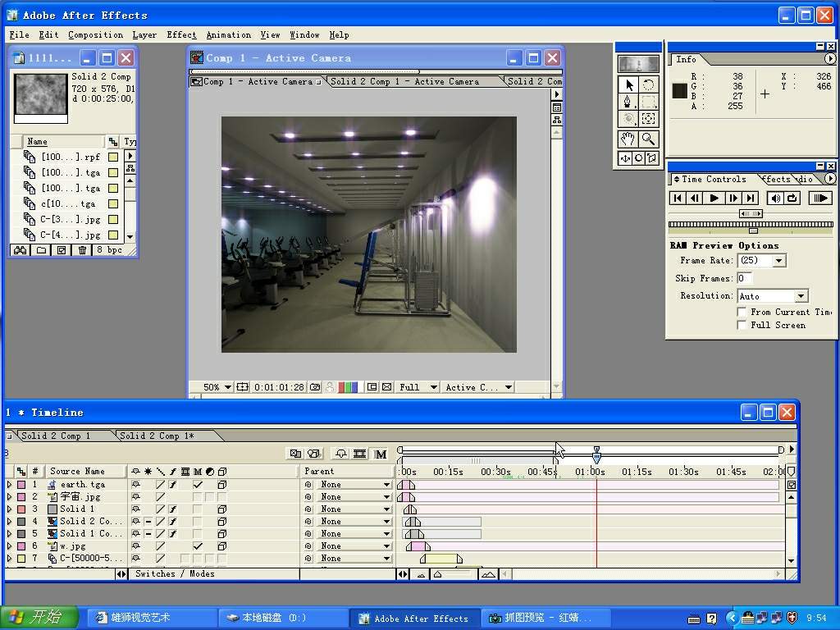Select the Hand tool
The width and height of the screenshot is (840, 630).
point(628,139)
